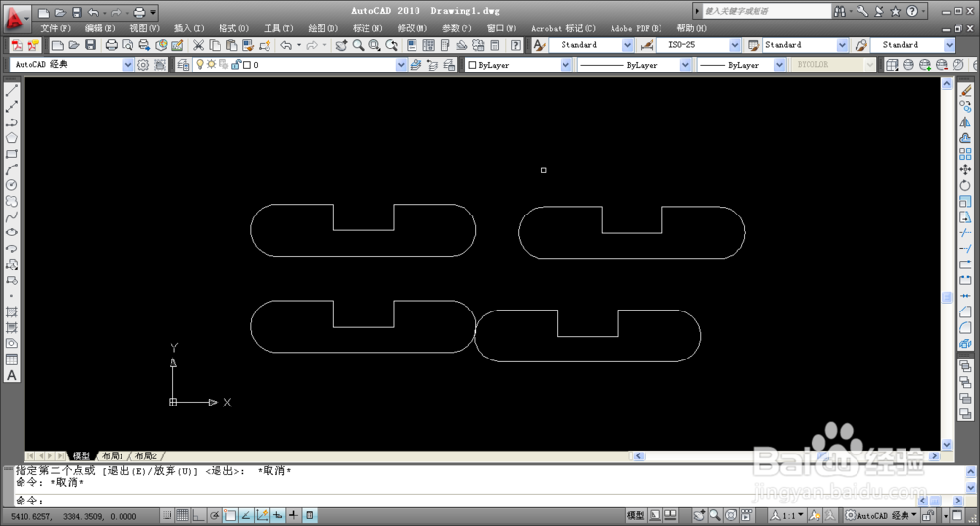Click the Dimension Style icon

[x=647, y=45]
